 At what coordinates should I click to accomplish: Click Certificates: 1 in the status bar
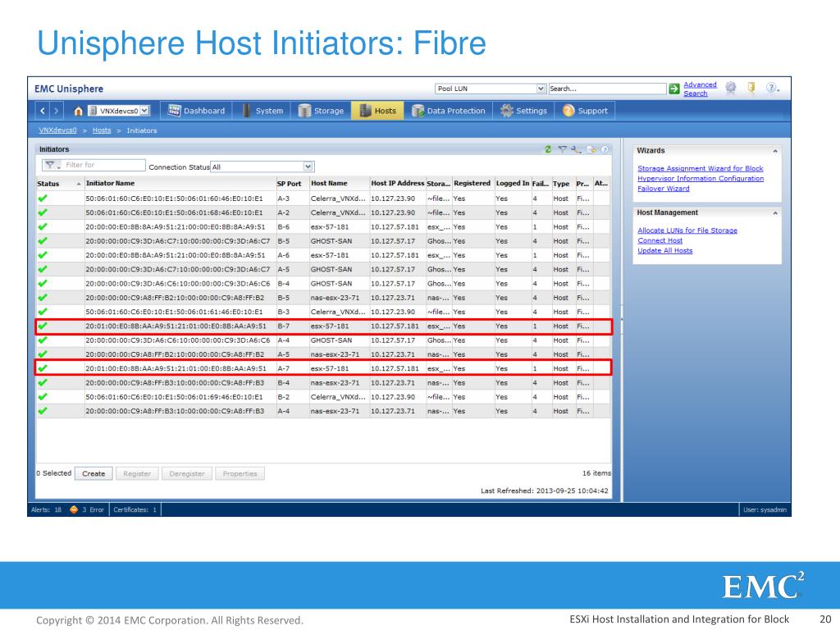point(135,509)
